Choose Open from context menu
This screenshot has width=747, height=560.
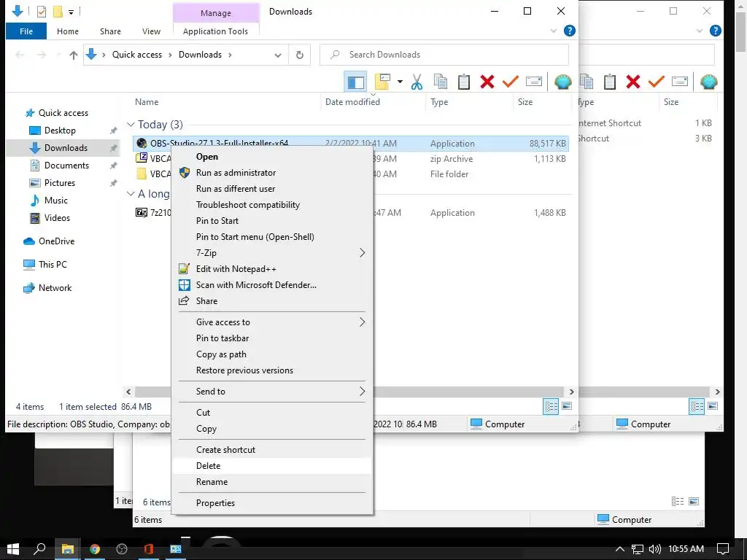coord(271,157)
